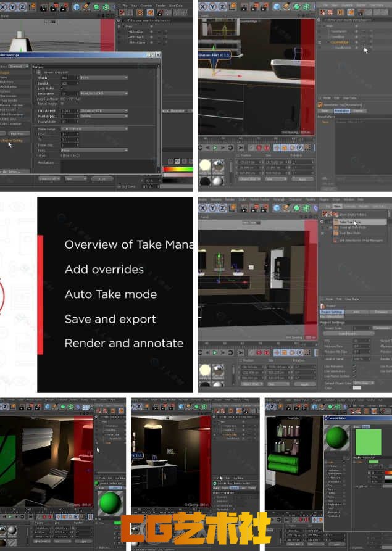Click Record Keyframe in middle-right Take Tree screenshot

pos(259,352)
